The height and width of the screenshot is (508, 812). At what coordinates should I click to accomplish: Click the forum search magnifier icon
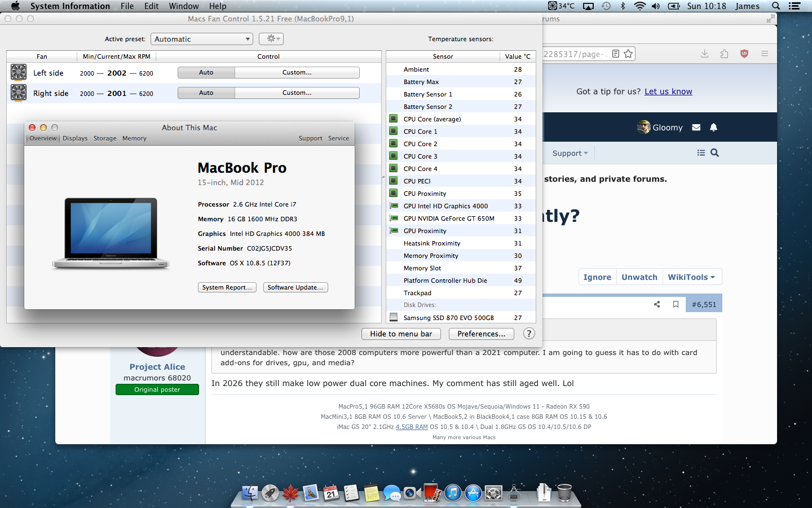(x=715, y=153)
